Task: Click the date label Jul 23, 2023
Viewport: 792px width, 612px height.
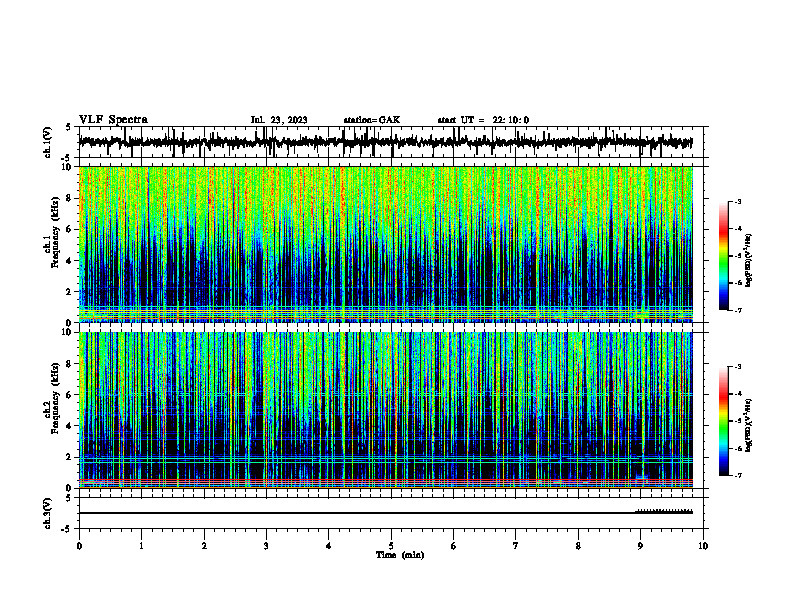Action: [x=279, y=120]
